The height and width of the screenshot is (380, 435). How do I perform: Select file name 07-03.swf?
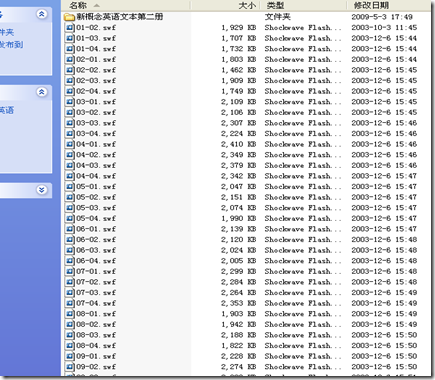pos(96,293)
